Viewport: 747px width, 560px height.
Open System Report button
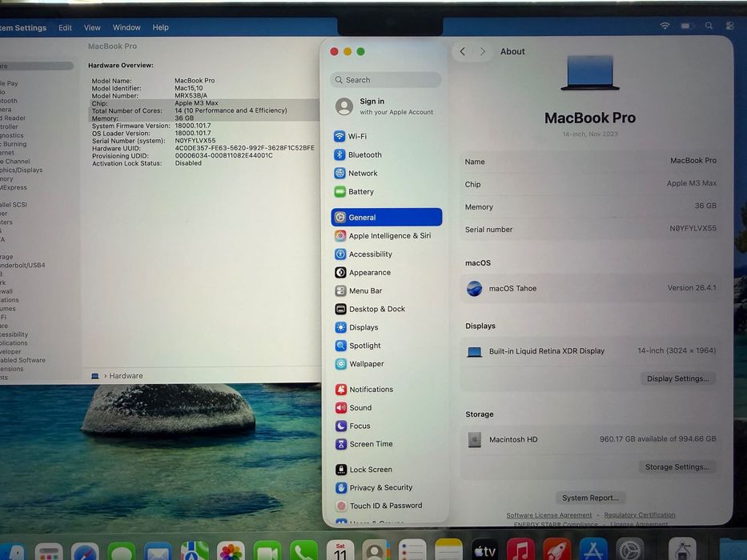pos(590,498)
